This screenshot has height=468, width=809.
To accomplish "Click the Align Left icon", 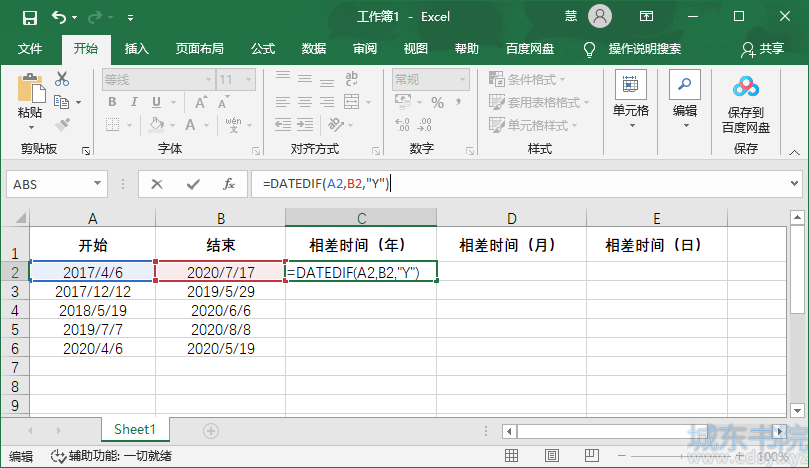I will click(283, 102).
